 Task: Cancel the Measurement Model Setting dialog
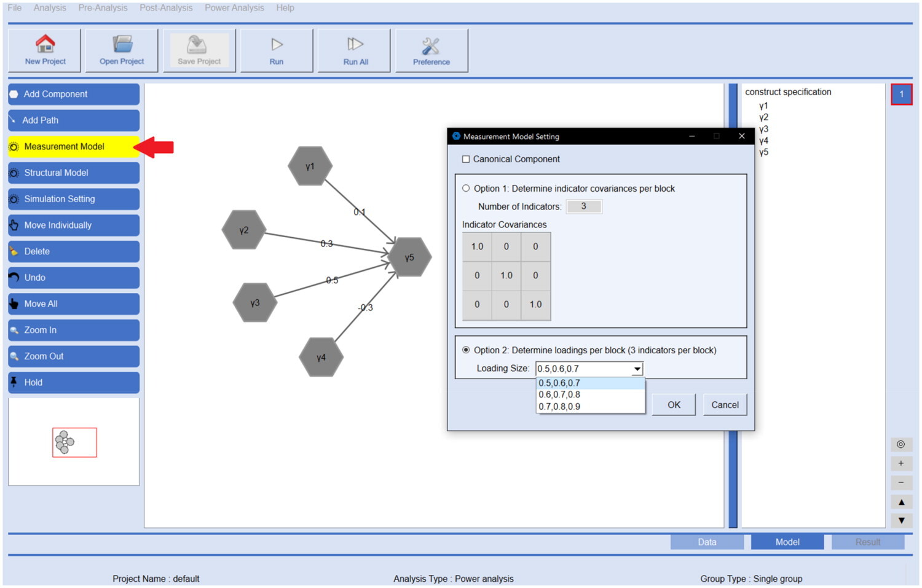[x=725, y=405]
